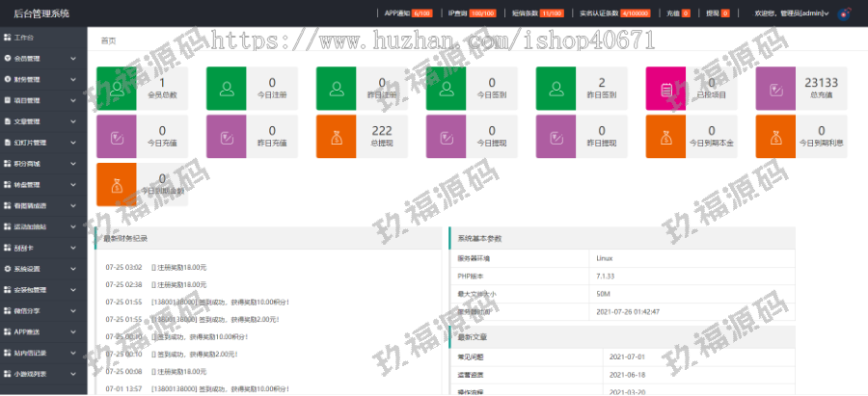
Task: Open the 常见问题 article link
Action: [x=471, y=356]
